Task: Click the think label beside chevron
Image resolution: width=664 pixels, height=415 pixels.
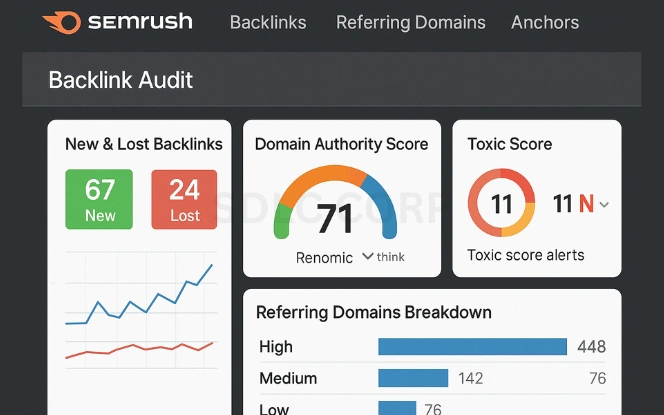Action: tap(390, 257)
